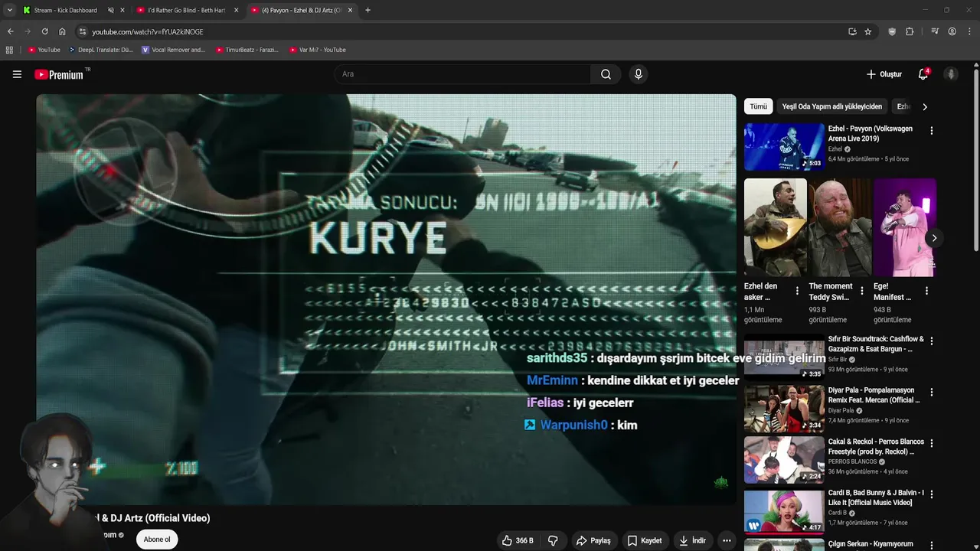Switch to Stream - Kick Dashboard tab
Viewport: 980px width, 551px height.
coord(66,10)
